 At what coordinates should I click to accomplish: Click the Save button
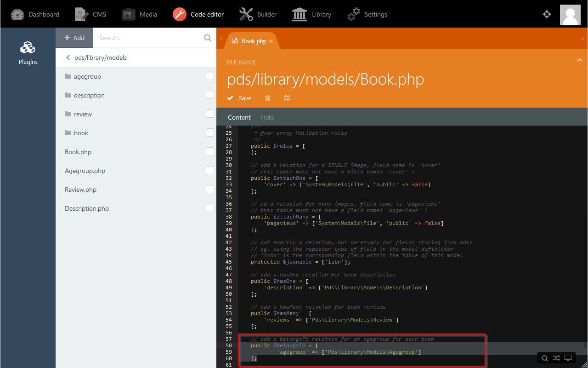point(239,98)
